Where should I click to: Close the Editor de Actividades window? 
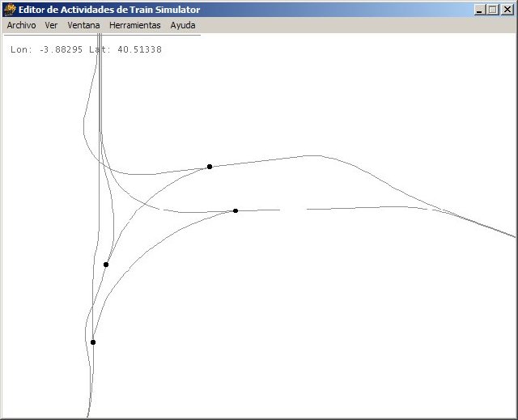[507, 10]
